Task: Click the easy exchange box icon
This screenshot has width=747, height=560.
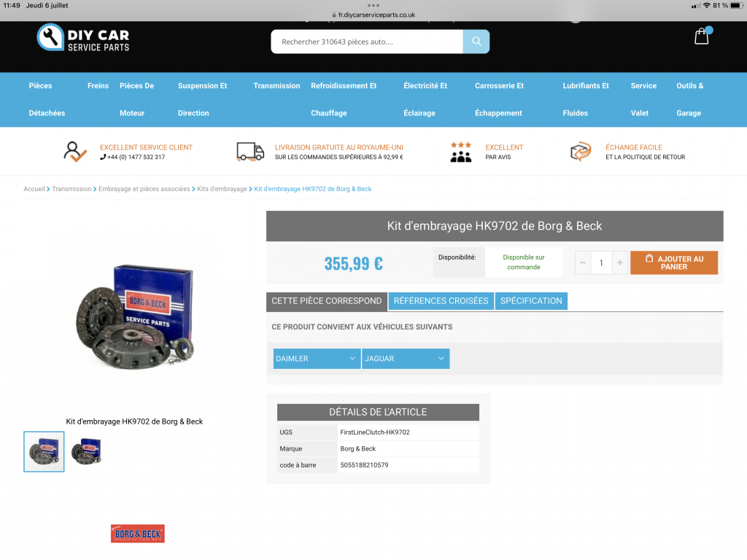Action: (581, 152)
